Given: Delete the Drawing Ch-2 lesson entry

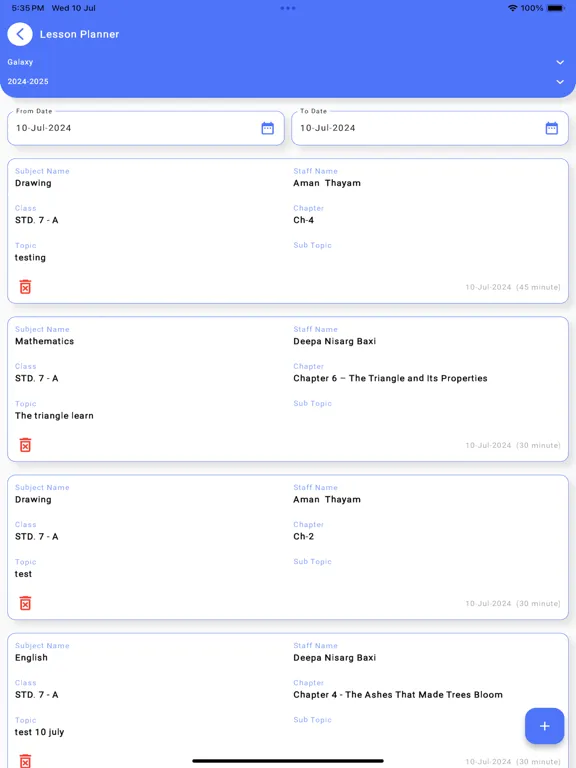Looking at the screenshot, I should (x=25, y=603).
